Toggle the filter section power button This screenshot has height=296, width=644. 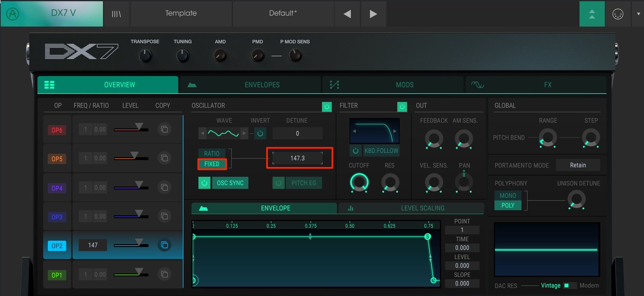pyautogui.click(x=402, y=107)
